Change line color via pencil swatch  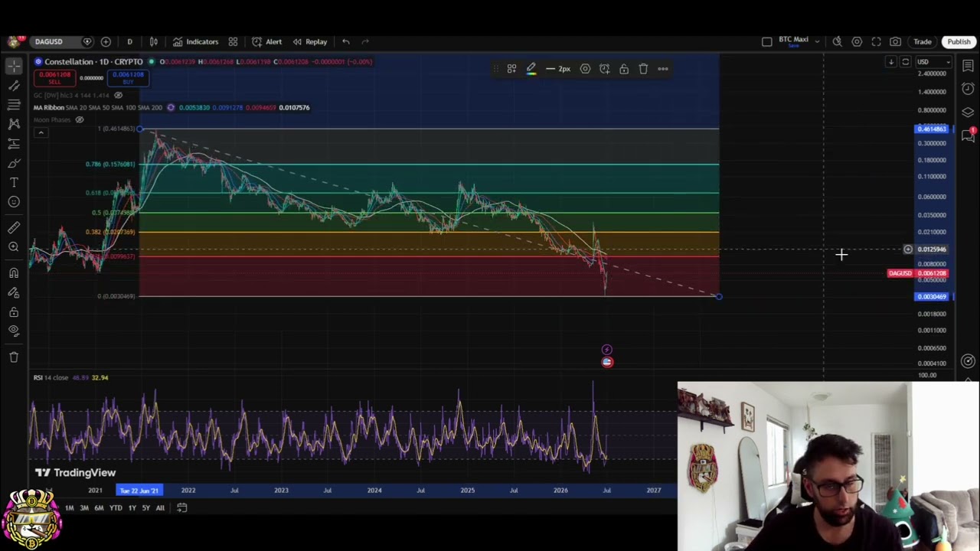point(531,69)
